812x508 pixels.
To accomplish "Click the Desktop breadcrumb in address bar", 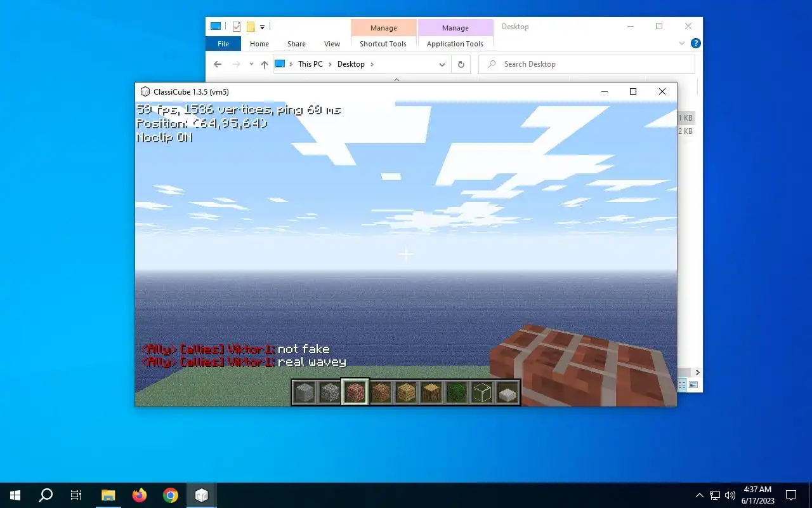I will coord(351,64).
